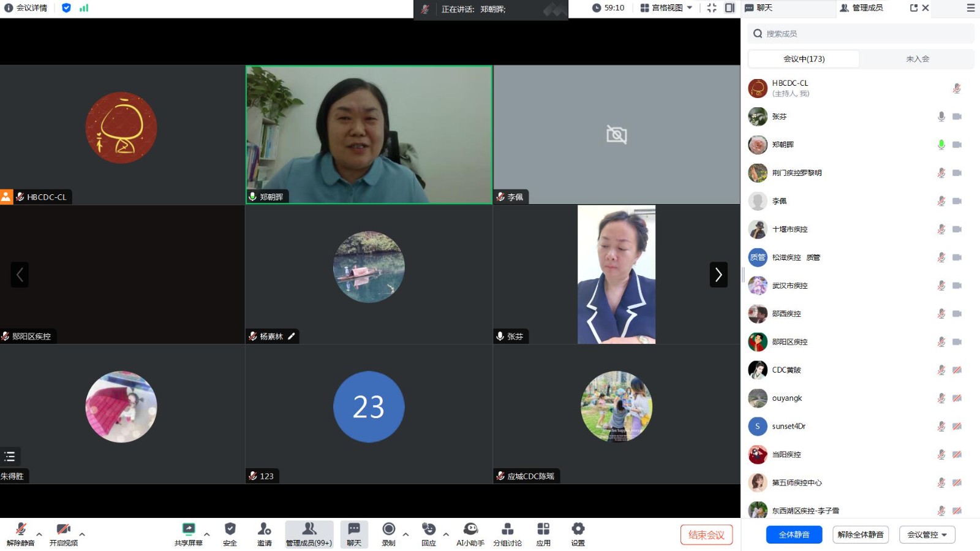Click the 全体静音 button

coord(794,534)
